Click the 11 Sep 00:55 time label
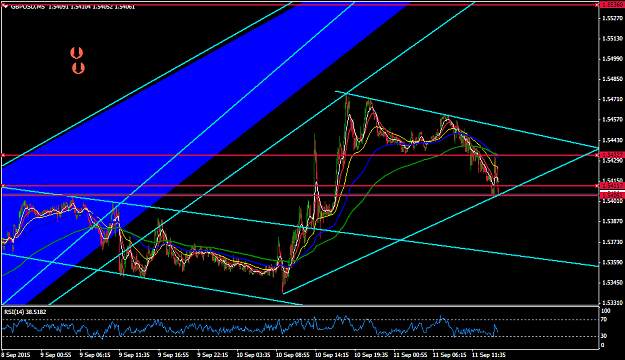 pos(410,354)
